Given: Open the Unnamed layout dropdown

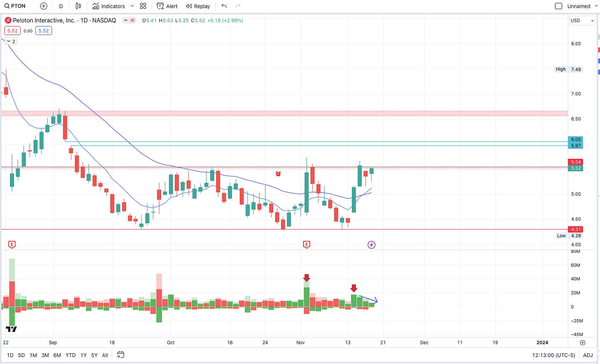Looking at the screenshot, I should pyautogui.click(x=582, y=6).
